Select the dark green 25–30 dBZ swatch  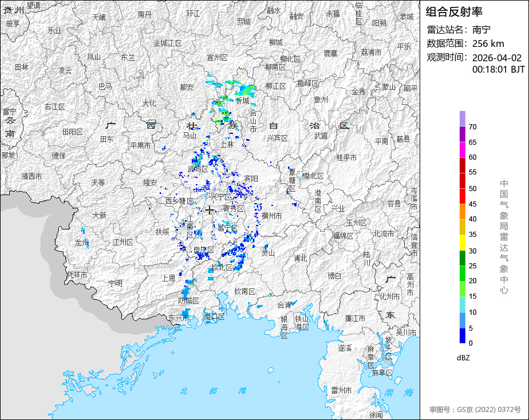463,258
